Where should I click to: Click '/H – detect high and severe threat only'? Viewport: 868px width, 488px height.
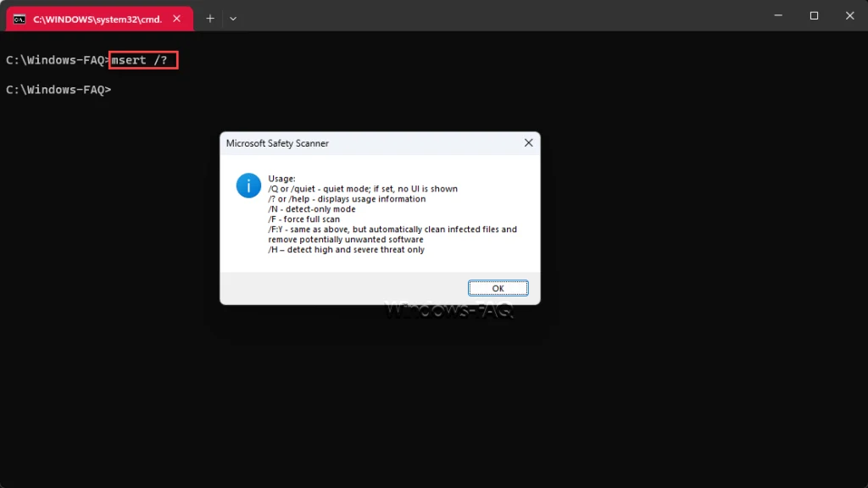[x=346, y=250]
